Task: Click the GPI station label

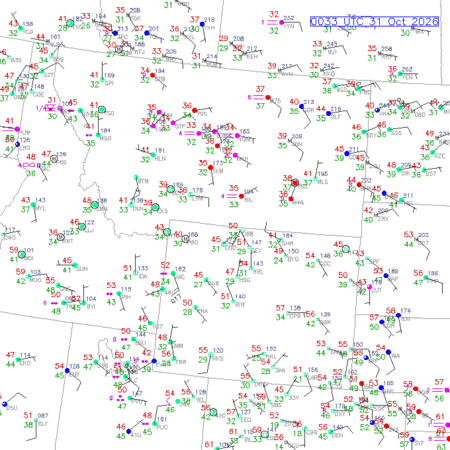Action: pyautogui.click(x=109, y=83)
